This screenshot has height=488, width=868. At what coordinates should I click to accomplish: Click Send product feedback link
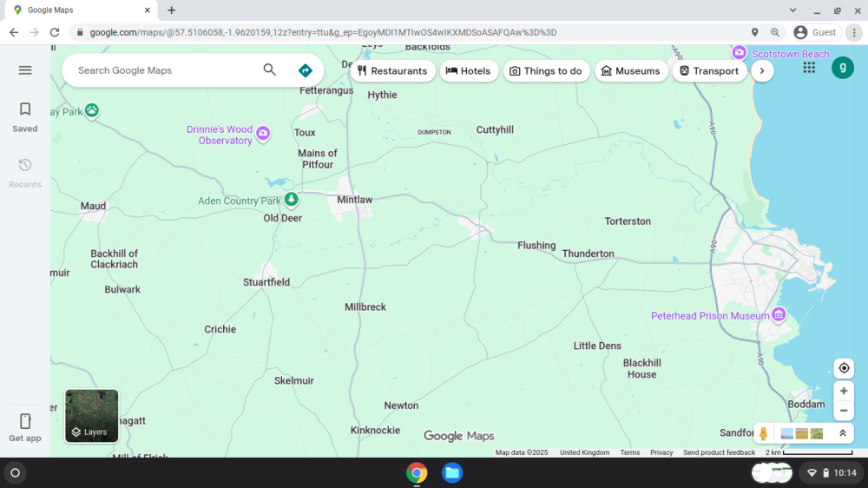[x=719, y=452]
